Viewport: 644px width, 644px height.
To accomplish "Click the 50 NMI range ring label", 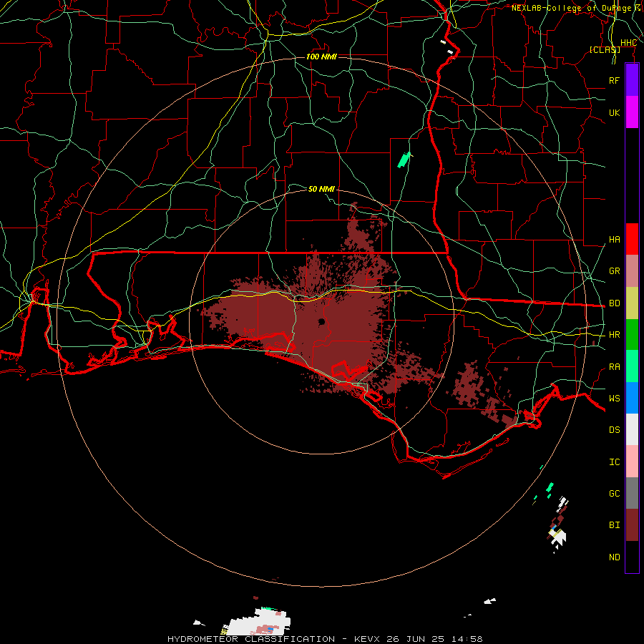I will [321, 189].
